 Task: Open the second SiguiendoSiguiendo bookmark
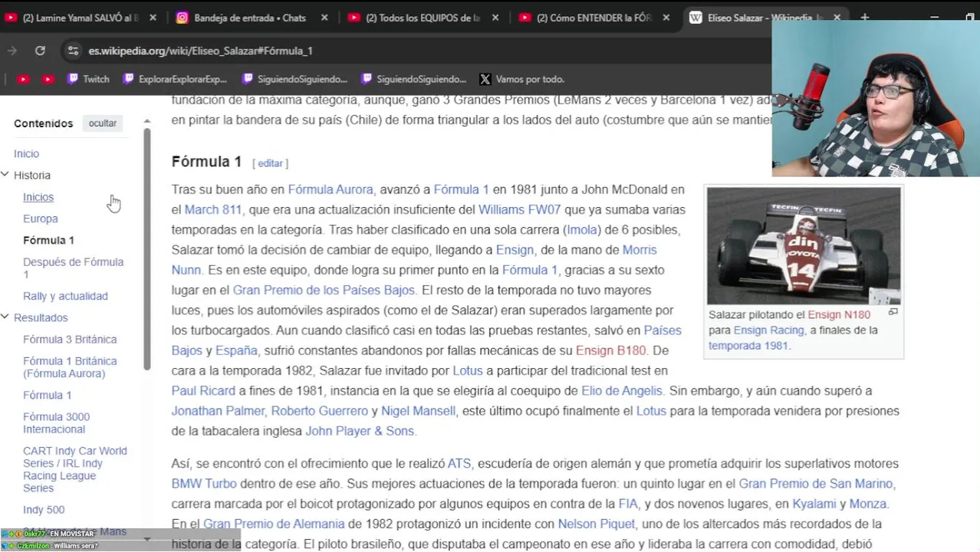tap(414, 79)
